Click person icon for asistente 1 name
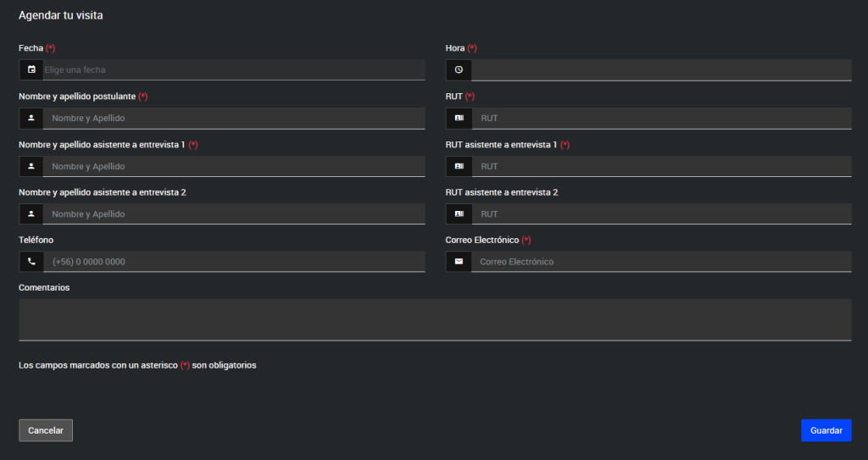The width and height of the screenshot is (868, 460). [x=31, y=166]
